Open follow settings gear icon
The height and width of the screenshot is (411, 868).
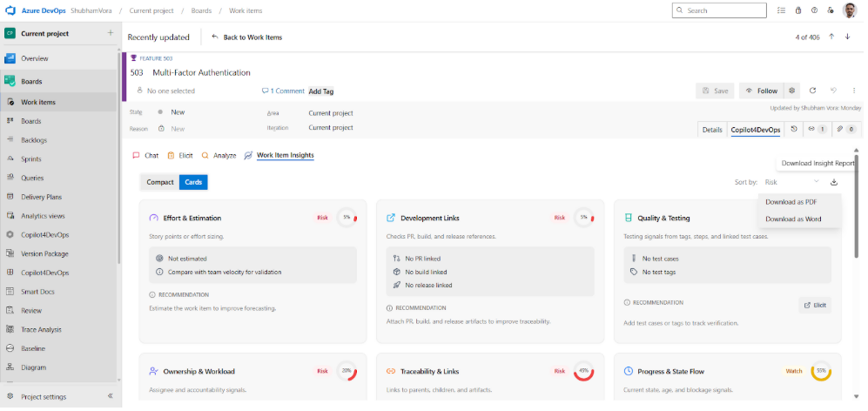[792, 91]
